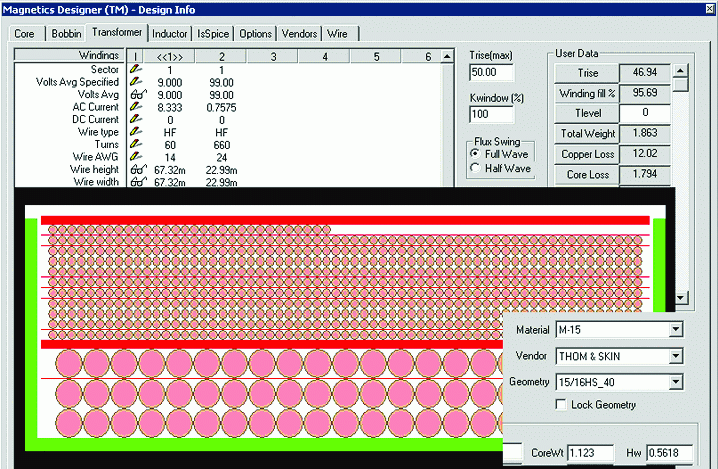Click pencil icon beside Volts Avg Specified
Viewport: 718px width, 469px height.
point(137,82)
